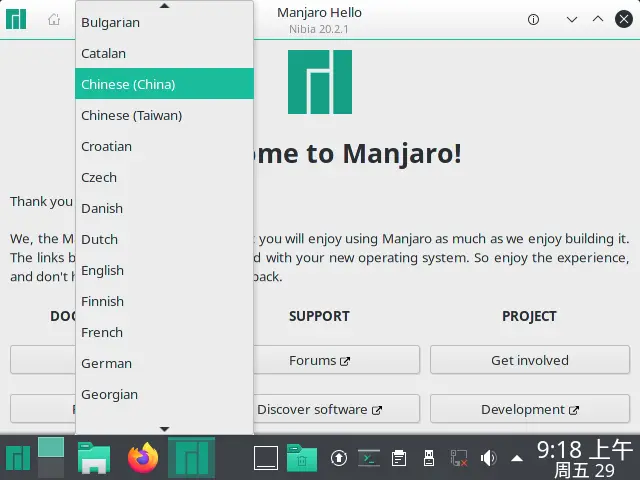
Task: Click the show desktop icon in the taskbar
Action: [x=266, y=458]
